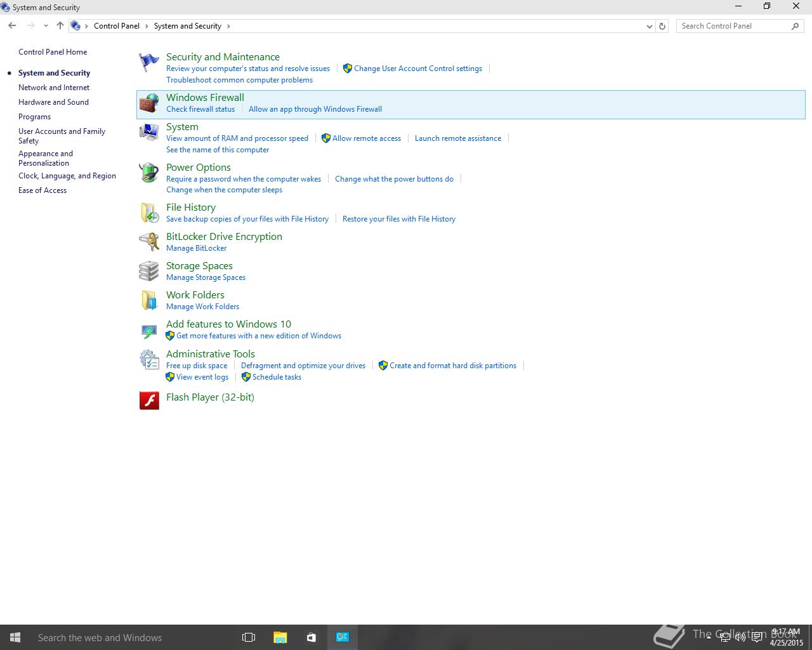This screenshot has width=812, height=650.
Task: Open the Administrative Tools gear icon
Action: [x=149, y=359]
